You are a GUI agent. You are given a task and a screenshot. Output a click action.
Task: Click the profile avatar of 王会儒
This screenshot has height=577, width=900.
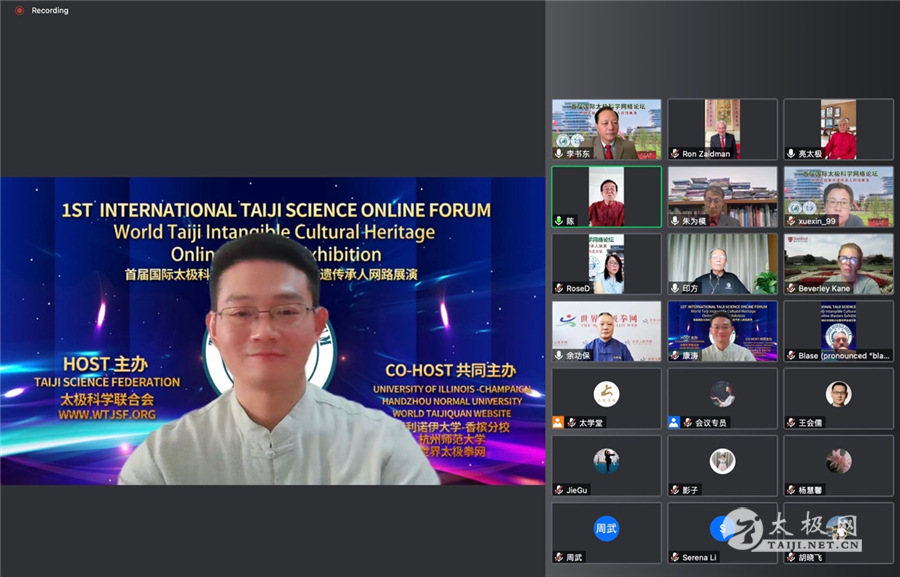click(x=838, y=394)
